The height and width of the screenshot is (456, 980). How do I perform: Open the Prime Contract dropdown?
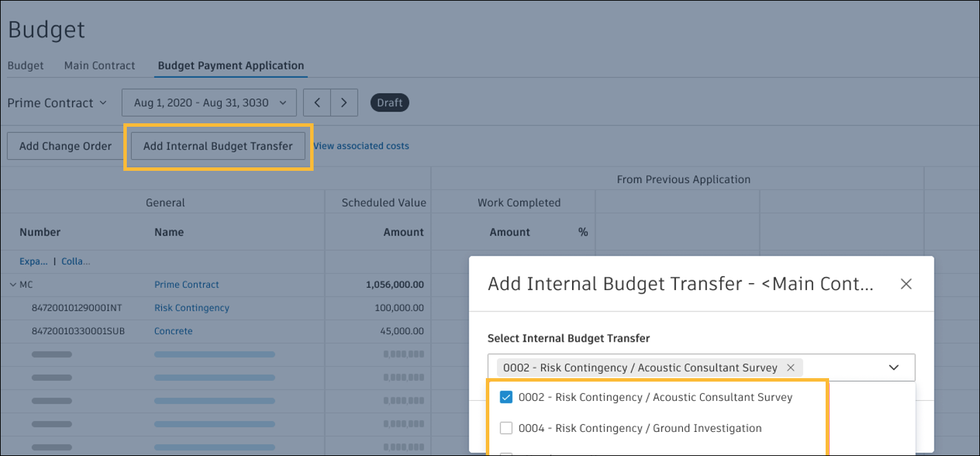click(x=57, y=103)
